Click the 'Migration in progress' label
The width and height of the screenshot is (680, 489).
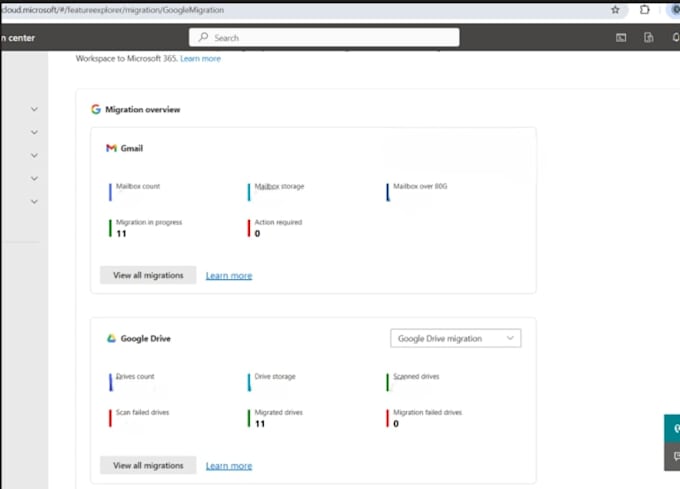(x=149, y=222)
